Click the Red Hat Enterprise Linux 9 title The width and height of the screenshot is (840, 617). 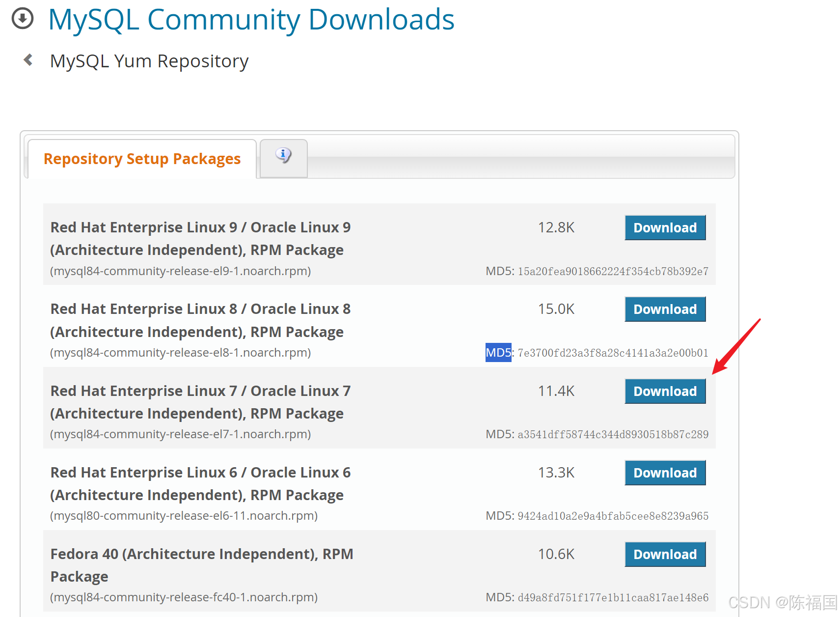(200, 239)
